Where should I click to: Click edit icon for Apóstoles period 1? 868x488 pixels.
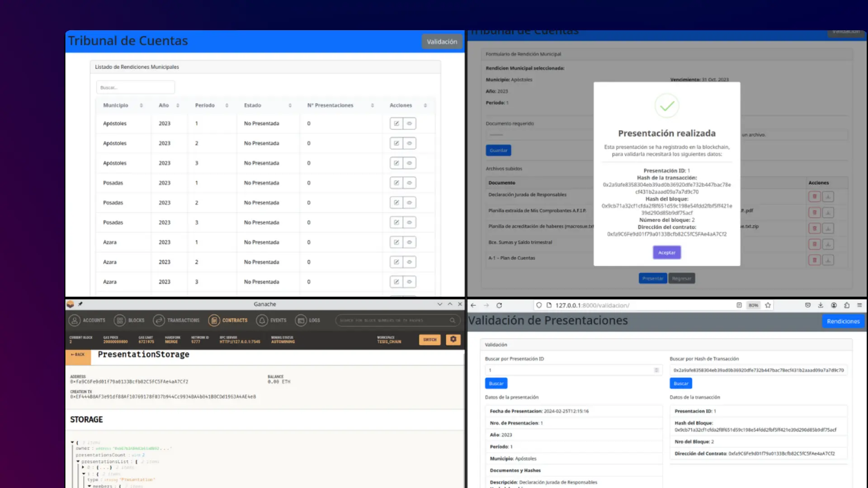pos(396,123)
